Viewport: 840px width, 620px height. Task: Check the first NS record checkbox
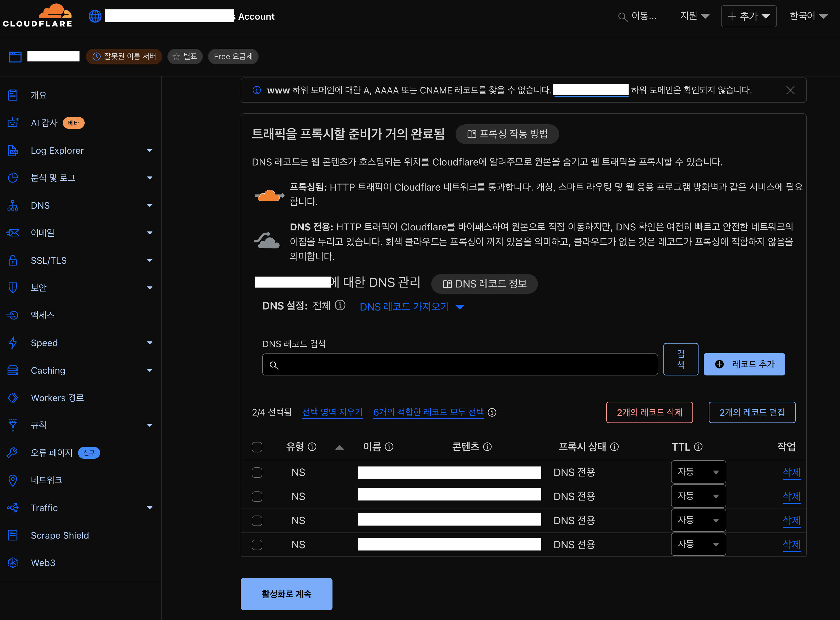[257, 473]
